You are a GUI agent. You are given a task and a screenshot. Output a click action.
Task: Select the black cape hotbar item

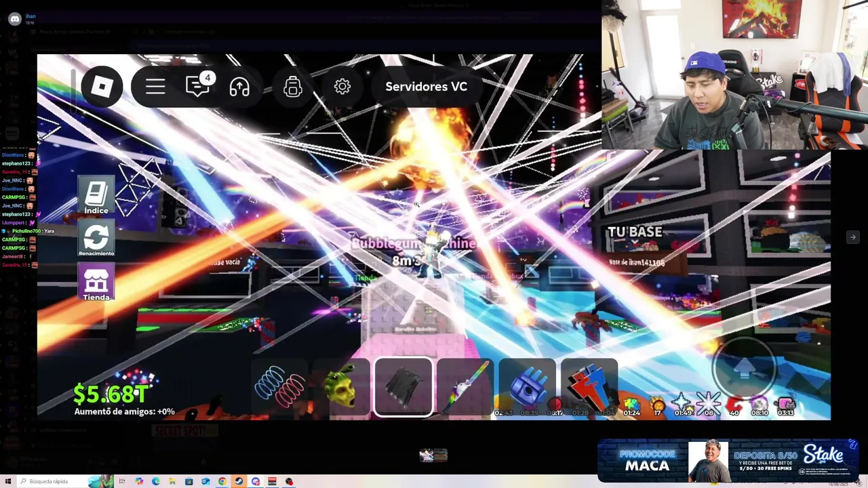(403, 387)
